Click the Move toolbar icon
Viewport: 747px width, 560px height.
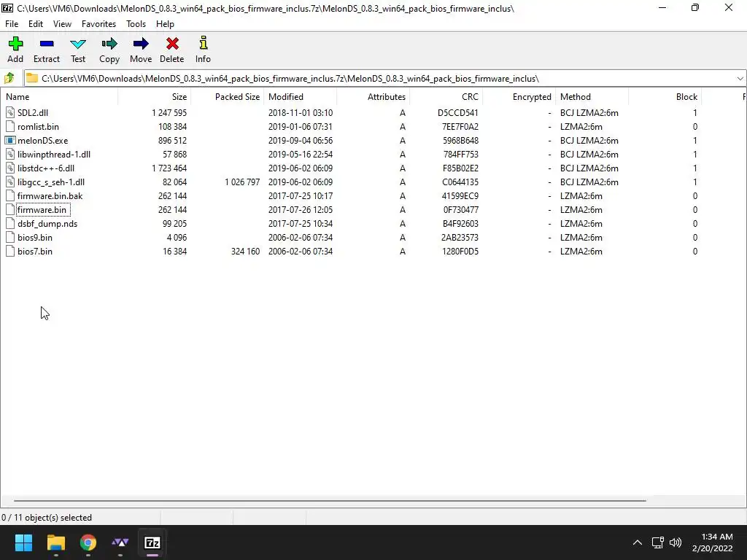(x=141, y=44)
